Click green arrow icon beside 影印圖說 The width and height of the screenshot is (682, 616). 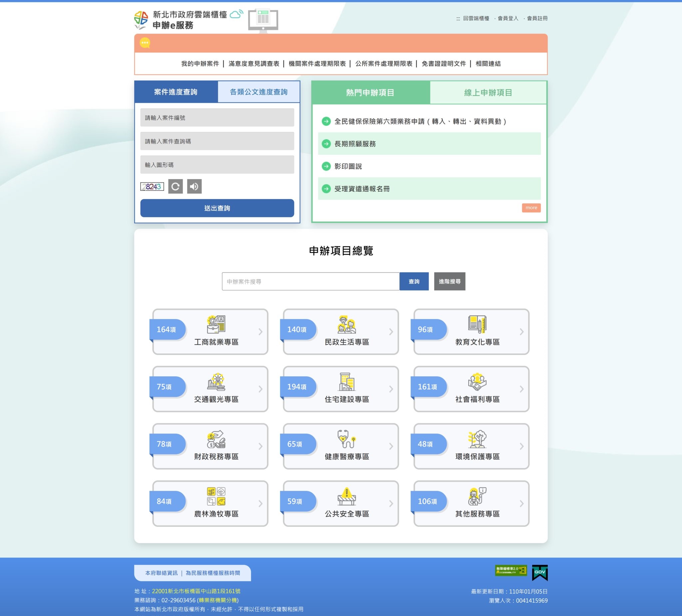tap(326, 166)
